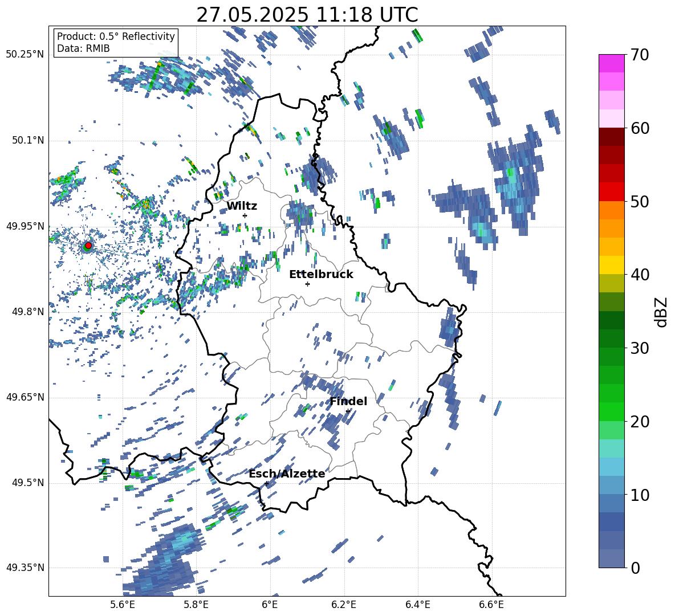
Task: Click the Data: RMIB label
Action: [x=83, y=48]
